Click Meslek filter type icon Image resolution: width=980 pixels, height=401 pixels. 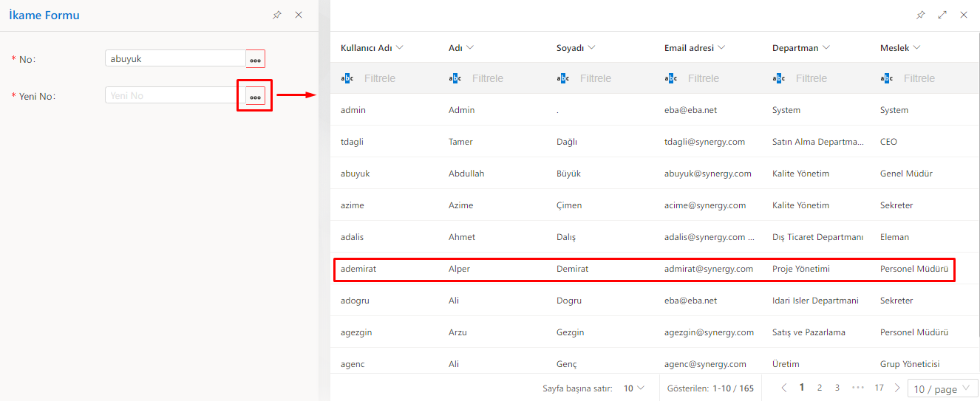tap(887, 78)
